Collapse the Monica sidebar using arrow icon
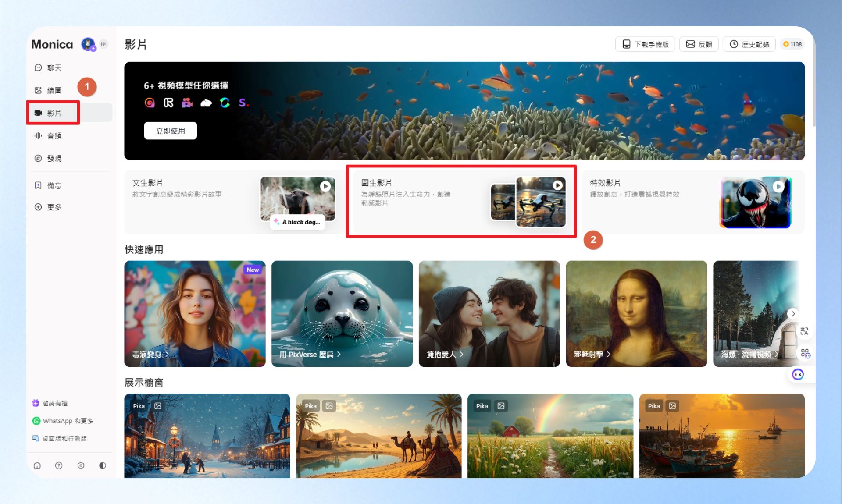Screen dimensions: 842x504 [103, 44]
